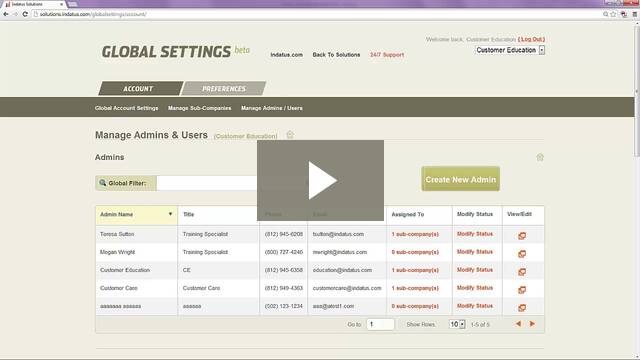Viewport: 640px width, 360px height.
Task: Switch to the Preferences tab
Action: click(224, 89)
